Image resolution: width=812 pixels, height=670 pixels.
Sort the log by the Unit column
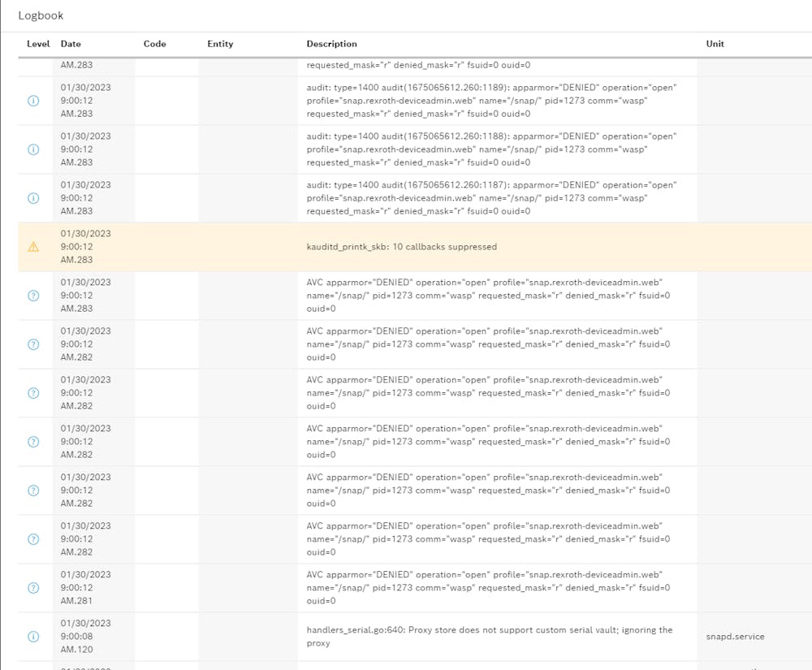[x=715, y=44]
